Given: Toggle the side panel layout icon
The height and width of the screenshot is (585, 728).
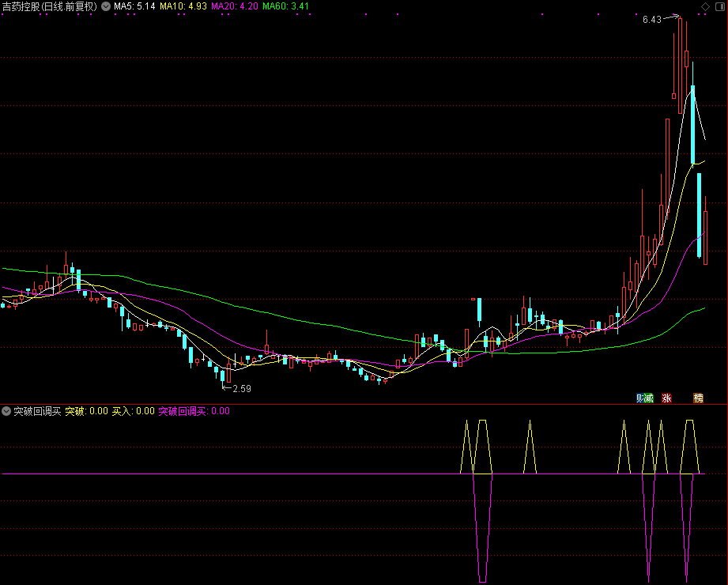Looking at the screenshot, I should pyautogui.click(x=719, y=6).
